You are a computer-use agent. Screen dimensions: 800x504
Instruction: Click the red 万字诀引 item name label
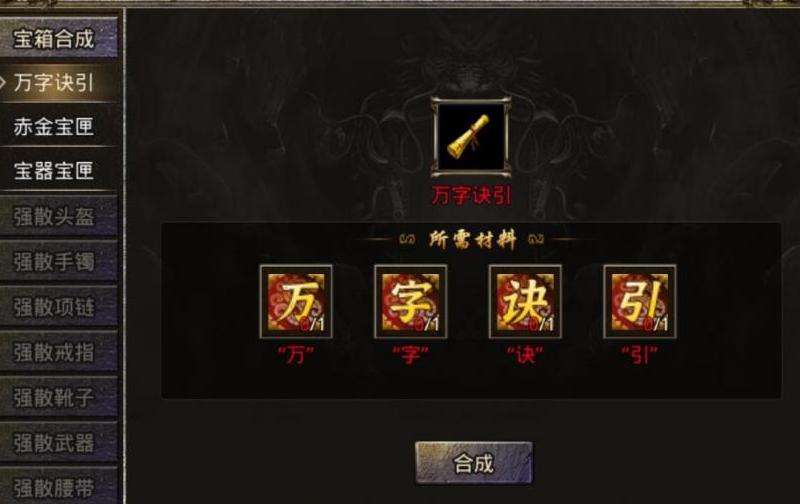point(471,195)
